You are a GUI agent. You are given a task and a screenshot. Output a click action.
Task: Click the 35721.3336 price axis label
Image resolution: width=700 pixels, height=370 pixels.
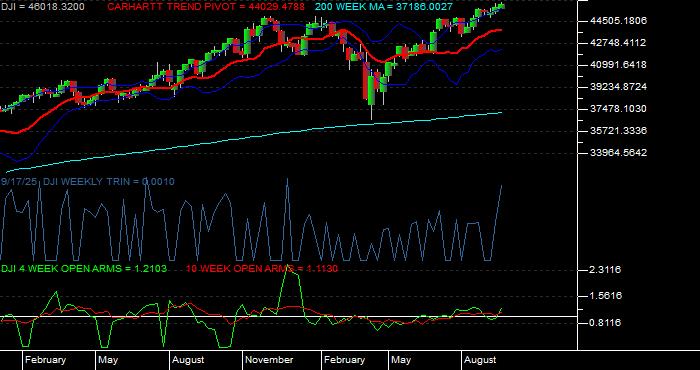[x=618, y=131]
